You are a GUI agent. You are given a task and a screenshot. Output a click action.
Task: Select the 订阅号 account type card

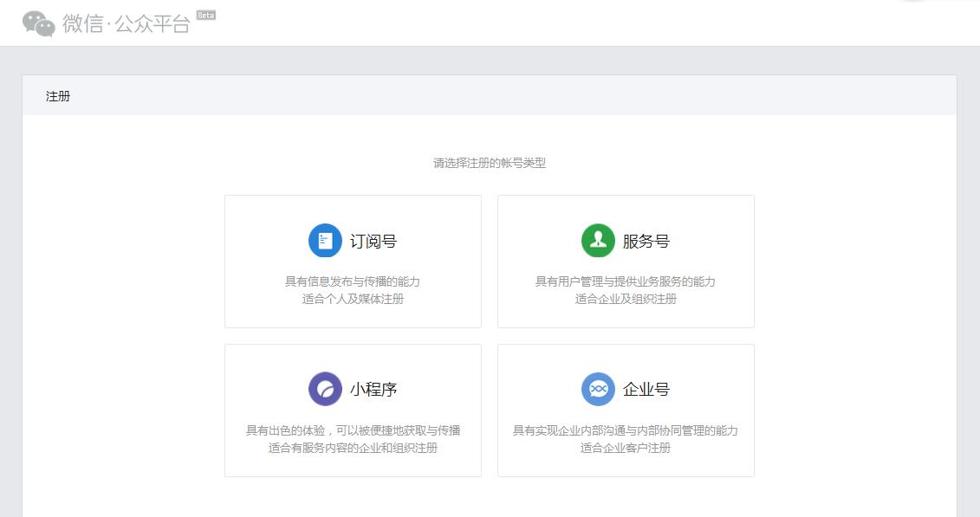(x=353, y=261)
